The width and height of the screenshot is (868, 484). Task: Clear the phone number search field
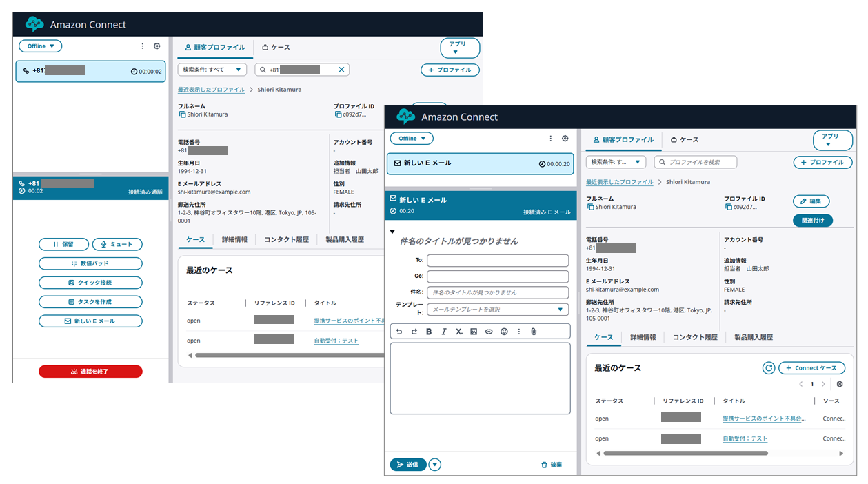tap(341, 70)
